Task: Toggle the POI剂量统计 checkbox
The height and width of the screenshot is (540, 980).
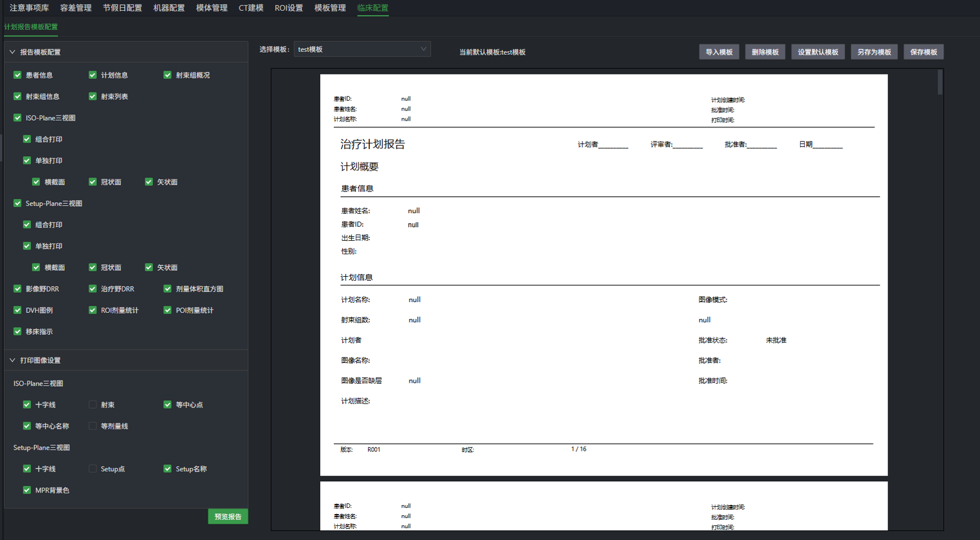Action: 167,310
